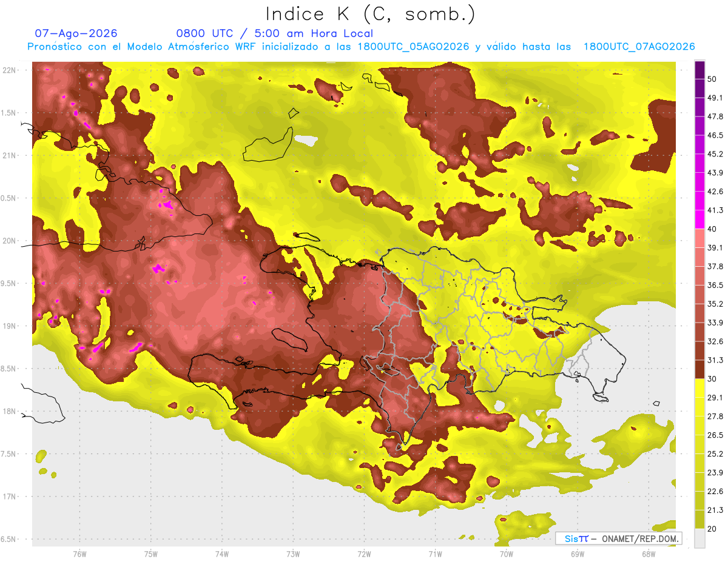The height and width of the screenshot is (562, 728).
Task: Click the colorbar value "39.1"
Action: tap(715, 248)
